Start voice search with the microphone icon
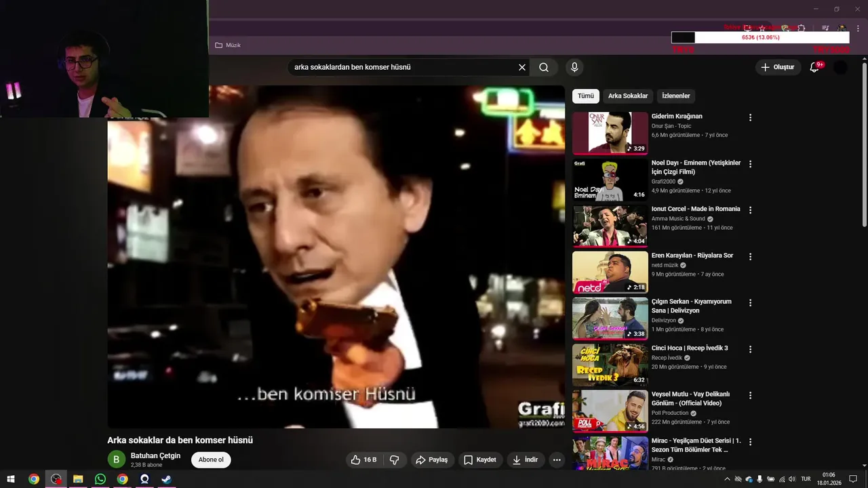The image size is (868, 488). pos(574,67)
